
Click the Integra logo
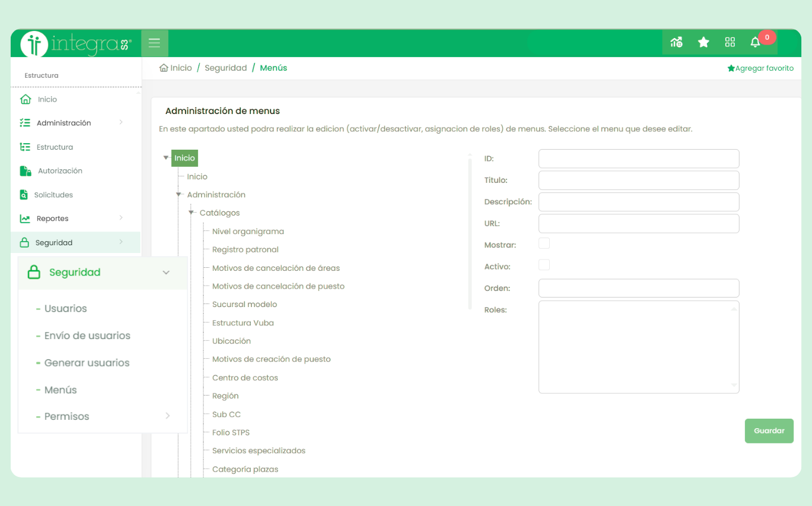click(x=76, y=43)
